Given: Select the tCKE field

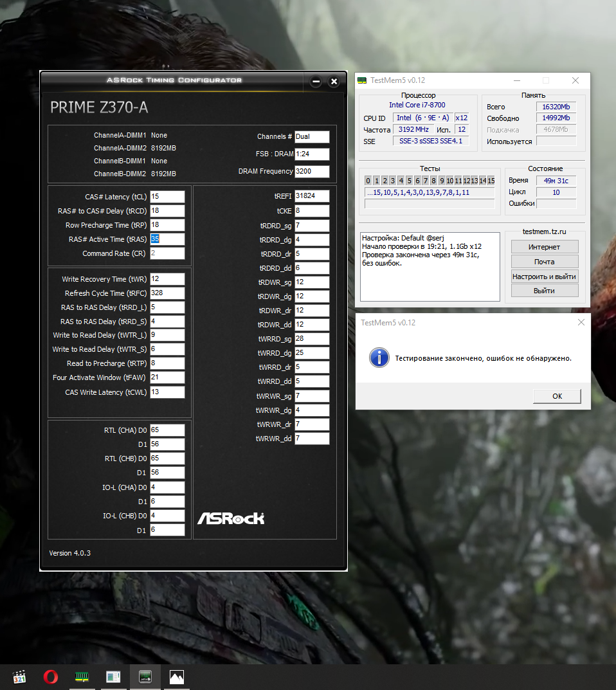Looking at the screenshot, I should (312, 211).
